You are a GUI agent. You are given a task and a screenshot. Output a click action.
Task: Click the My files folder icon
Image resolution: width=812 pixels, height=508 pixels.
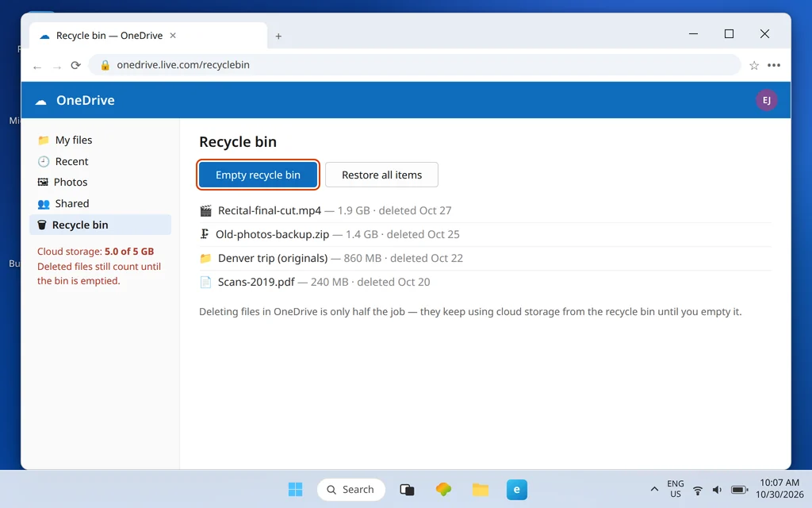click(44, 140)
